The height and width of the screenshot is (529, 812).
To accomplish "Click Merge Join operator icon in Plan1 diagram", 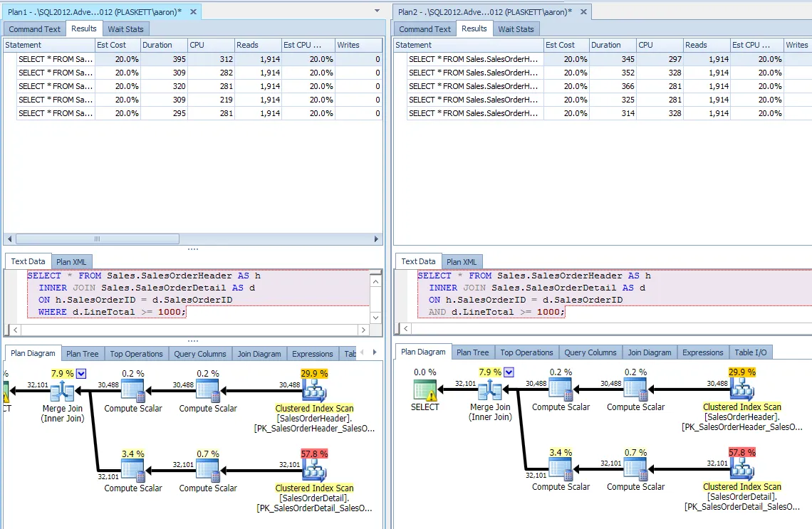I will point(63,391).
